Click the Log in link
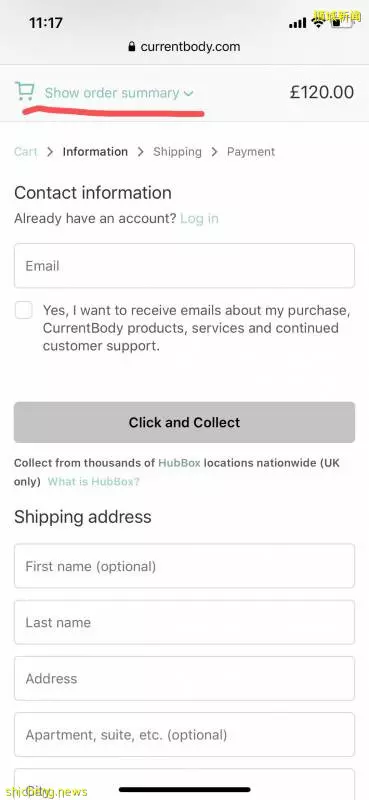 [x=200, y=219]
